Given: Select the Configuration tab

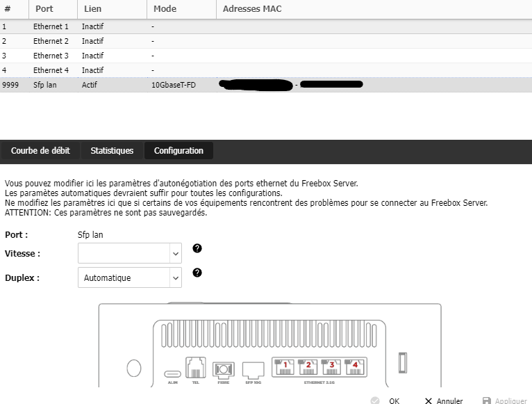Looking at the screenshot, I should pyautogui.click(x=178, y=151).
